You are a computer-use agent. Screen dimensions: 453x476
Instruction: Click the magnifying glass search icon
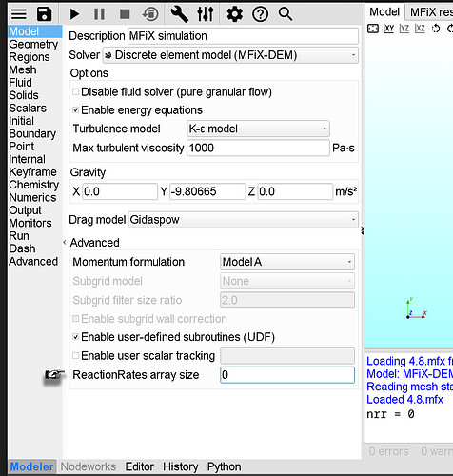click(x=286, y=14)
